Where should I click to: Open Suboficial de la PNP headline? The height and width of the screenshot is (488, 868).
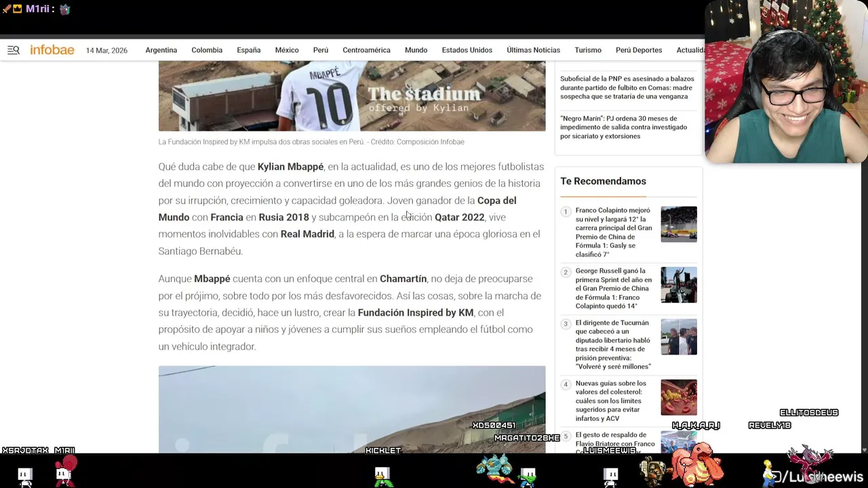tap(627, 87)
